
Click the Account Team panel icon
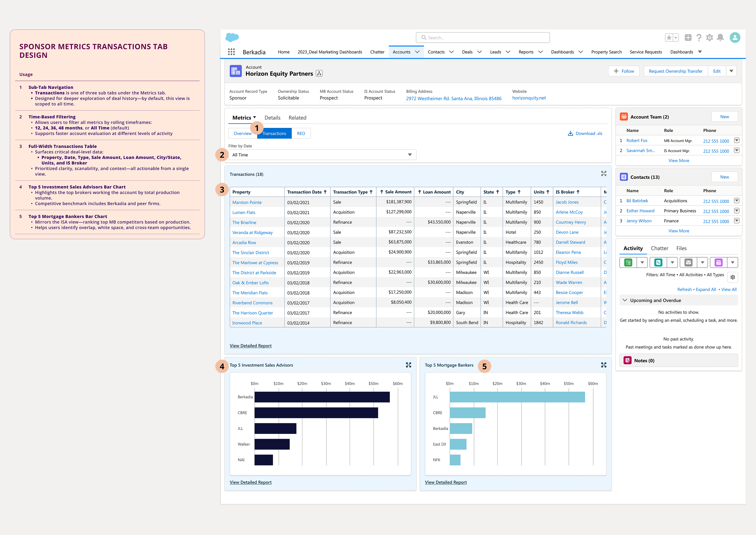click(x=624, y=117)
